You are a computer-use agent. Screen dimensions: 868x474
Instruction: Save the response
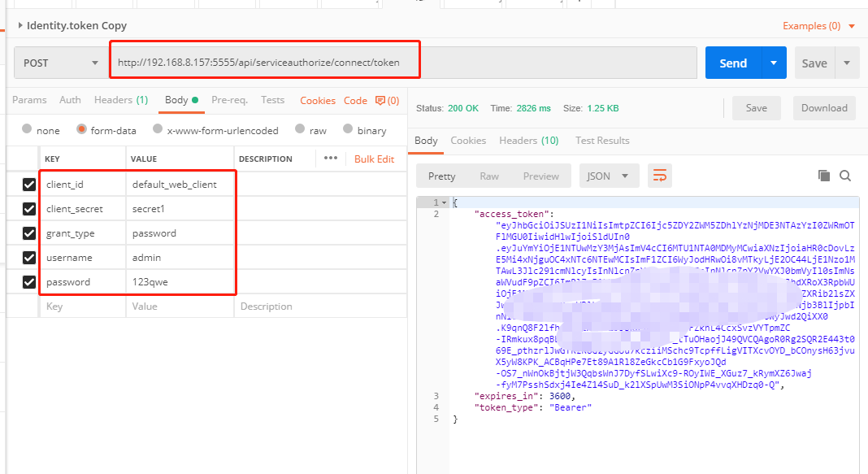coord(756,108)
